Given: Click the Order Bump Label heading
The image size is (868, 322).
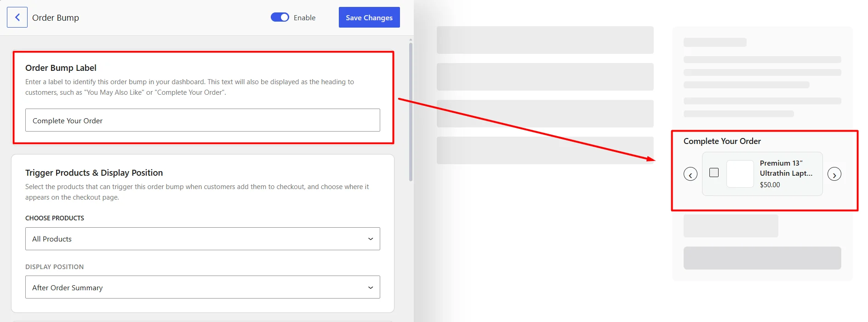Looking at the screenshot, I should pyautogui.click(x=61, y=68).
